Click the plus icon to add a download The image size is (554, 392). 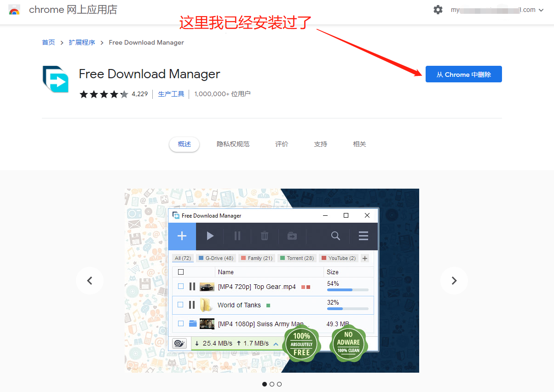182,236
